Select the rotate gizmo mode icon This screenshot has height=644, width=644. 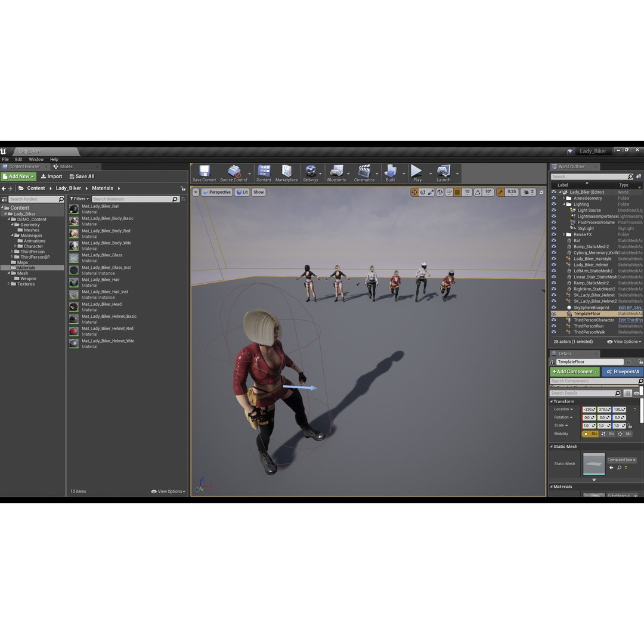pos(423,192)
